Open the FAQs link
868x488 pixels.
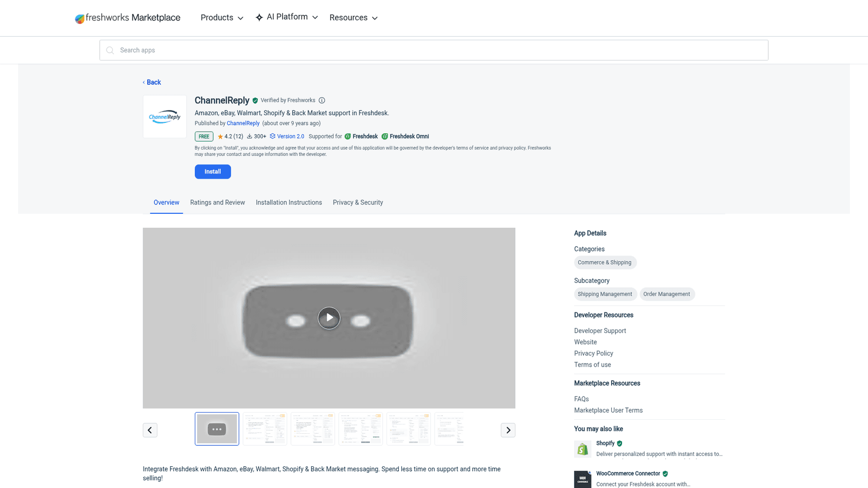(582, 399)
